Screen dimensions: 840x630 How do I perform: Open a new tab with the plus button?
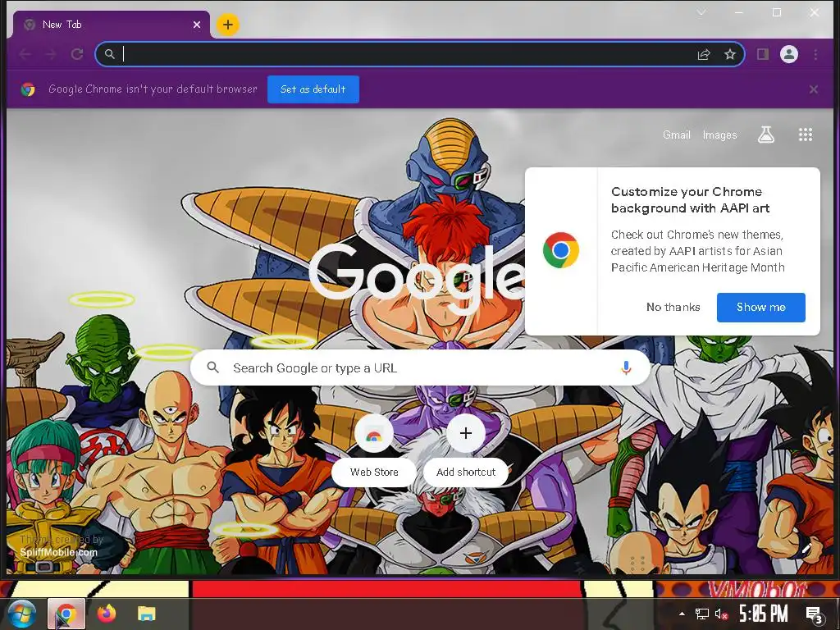[228, 25]
